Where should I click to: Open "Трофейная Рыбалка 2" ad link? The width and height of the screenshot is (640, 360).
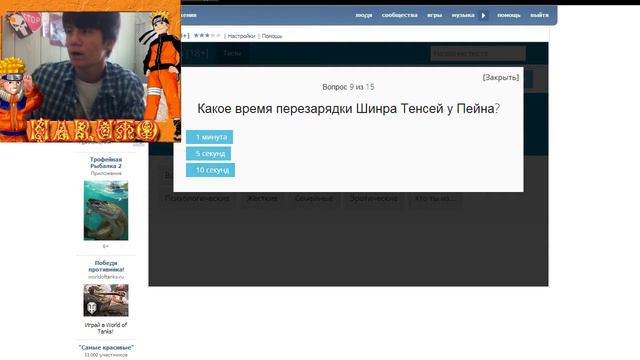[x=106, y=162]
